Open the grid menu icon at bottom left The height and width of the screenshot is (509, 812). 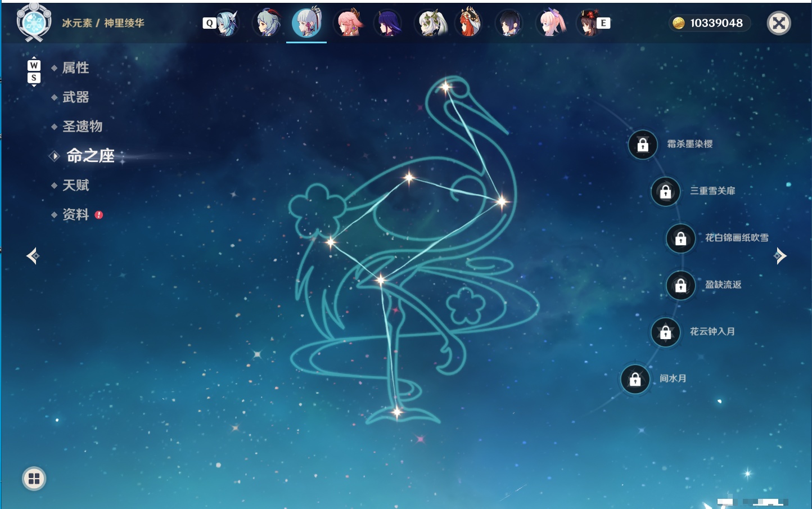point(34,479)
